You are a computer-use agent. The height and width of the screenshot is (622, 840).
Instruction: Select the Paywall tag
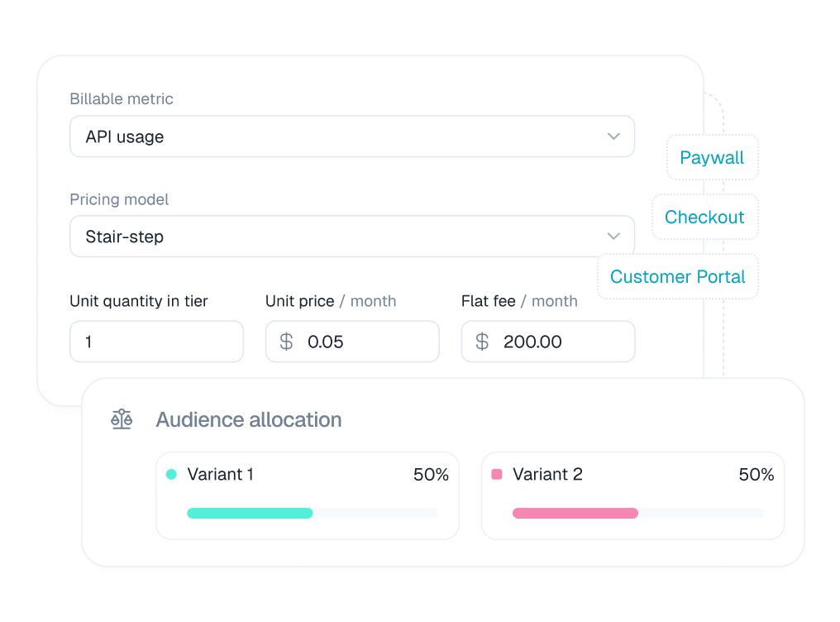coord(712,157)
